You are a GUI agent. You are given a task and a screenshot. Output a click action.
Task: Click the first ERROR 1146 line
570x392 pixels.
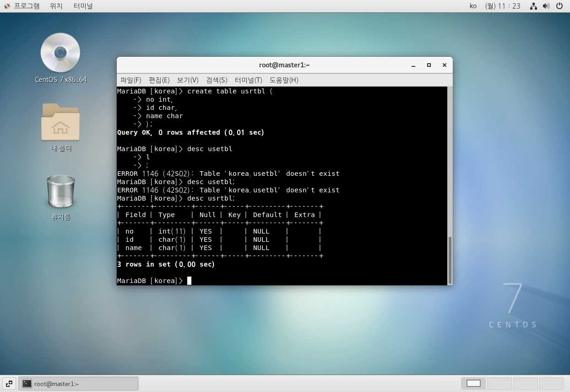(228, 174)
